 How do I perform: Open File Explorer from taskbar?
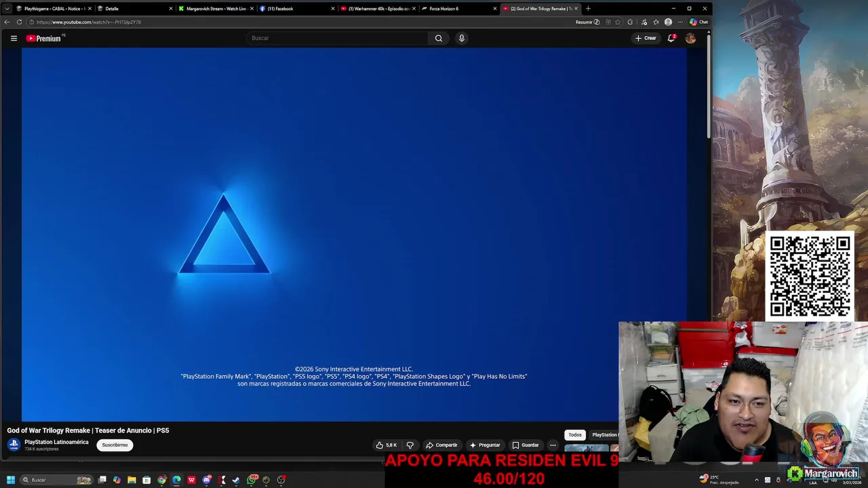(132, 480)
